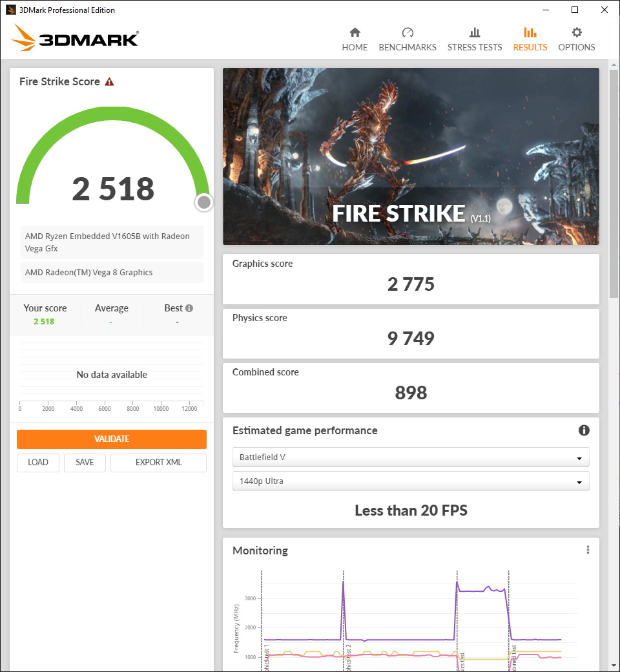
Task: Click the AMD Radeon Vega 8 Graphics label
Action: [x=111, y=273]
